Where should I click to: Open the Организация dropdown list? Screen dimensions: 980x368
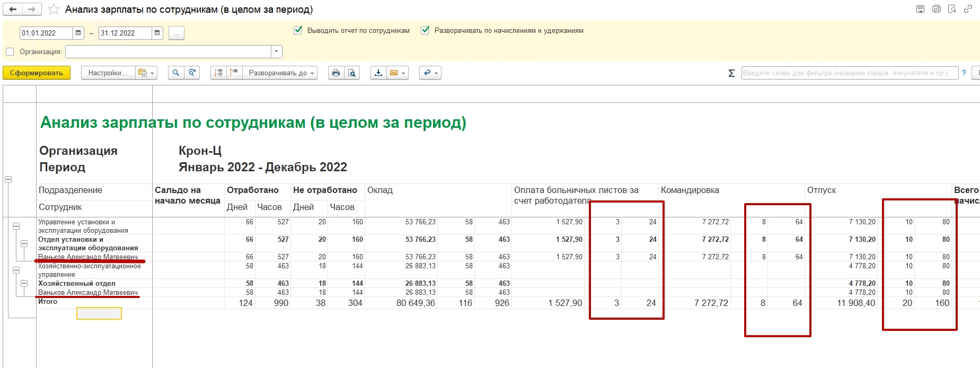tap(276, 52)
